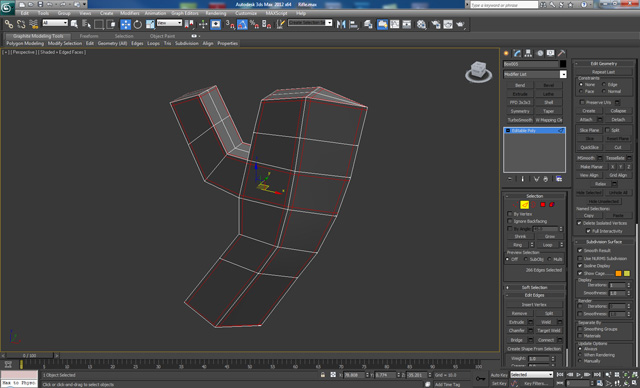Open Render Setup from toolbar

point(436,24)
